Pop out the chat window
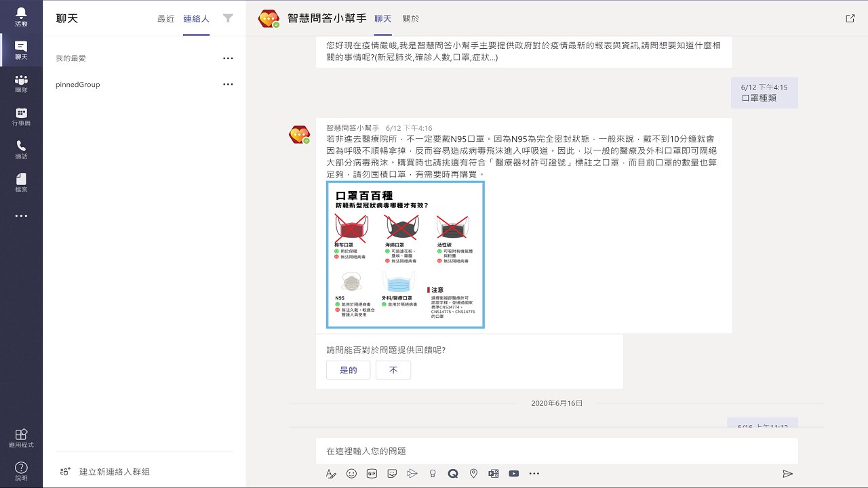The width and height of the screenshot is (868, 488). pos(850,19)
